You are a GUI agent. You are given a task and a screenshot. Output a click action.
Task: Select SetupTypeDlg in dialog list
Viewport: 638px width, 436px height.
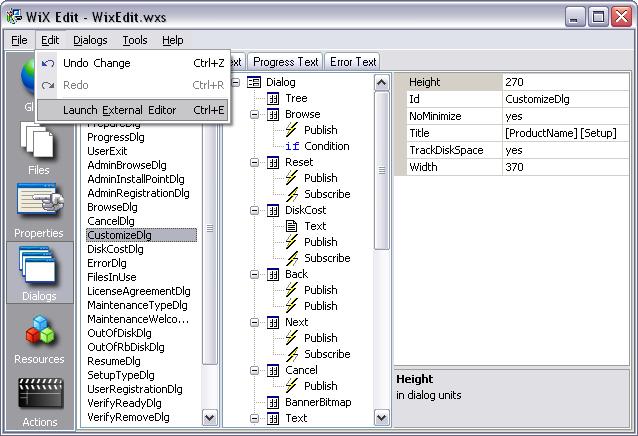tap(121, 375)
